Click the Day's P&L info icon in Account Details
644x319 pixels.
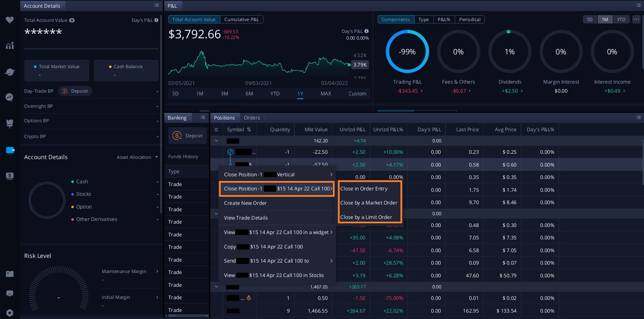pos(156,20)
